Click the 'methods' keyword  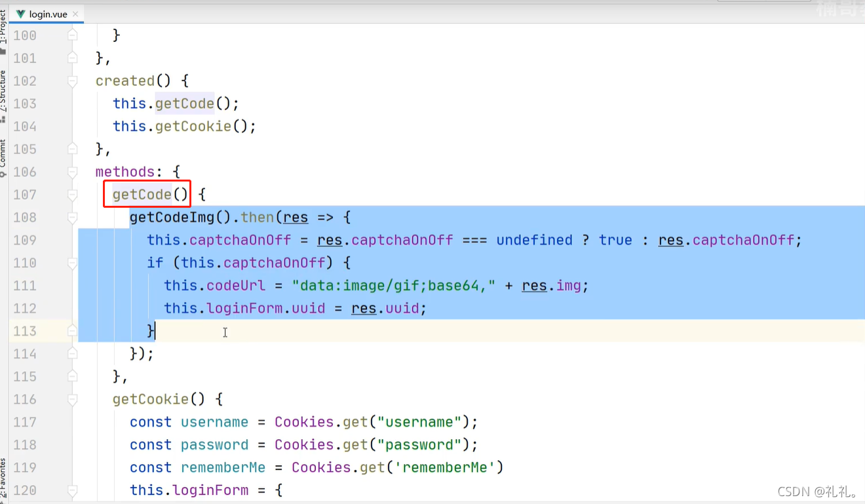[125, 172]
